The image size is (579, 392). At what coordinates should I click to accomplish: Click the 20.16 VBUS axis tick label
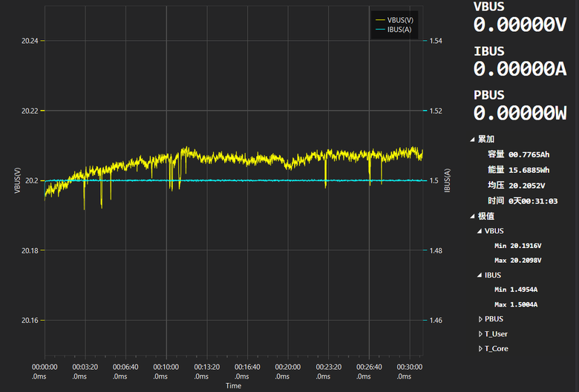pos(30,321)
